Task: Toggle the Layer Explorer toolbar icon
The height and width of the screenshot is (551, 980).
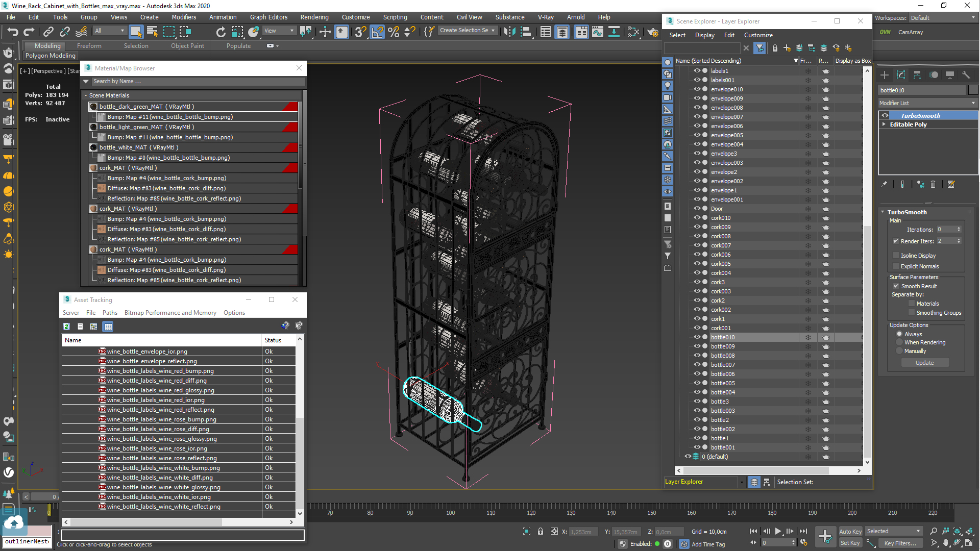Action: tap(562, 32)
